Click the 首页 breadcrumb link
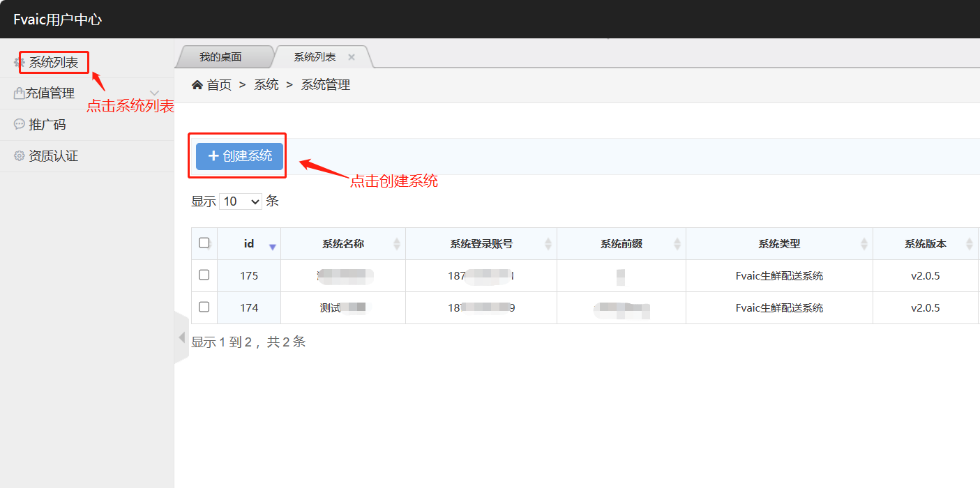 (x=219, y=85)
